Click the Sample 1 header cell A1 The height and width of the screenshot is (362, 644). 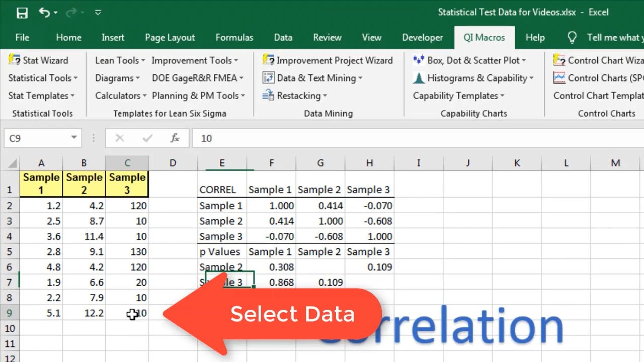point(41,184)
